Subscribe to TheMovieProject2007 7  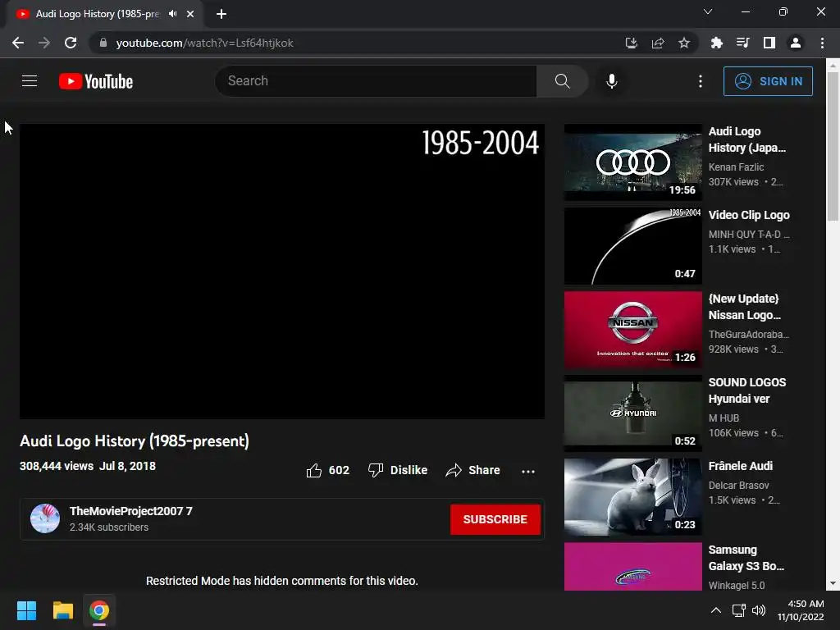point(495,519)
